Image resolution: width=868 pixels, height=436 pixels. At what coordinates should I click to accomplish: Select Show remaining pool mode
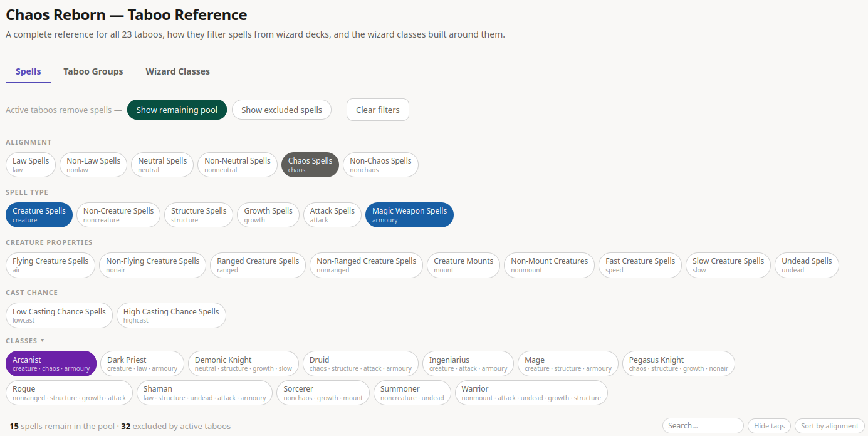(177, 110)
